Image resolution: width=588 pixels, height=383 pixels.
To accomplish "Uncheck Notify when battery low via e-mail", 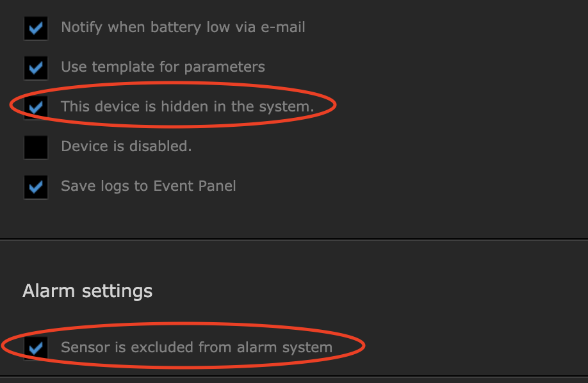I will click(36, 28).
